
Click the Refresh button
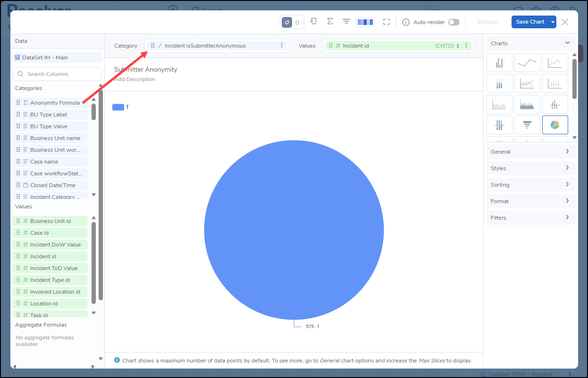click(487, 22)
